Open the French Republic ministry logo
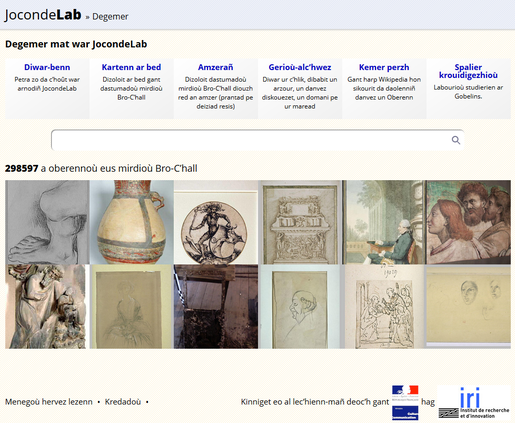The height and width of the screenshot is (423, 515). [405, 403]
